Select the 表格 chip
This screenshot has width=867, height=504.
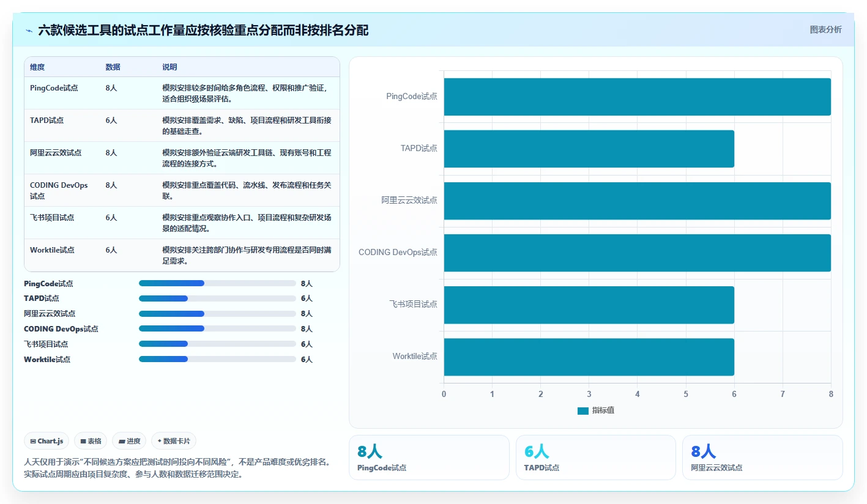[91, 441]
